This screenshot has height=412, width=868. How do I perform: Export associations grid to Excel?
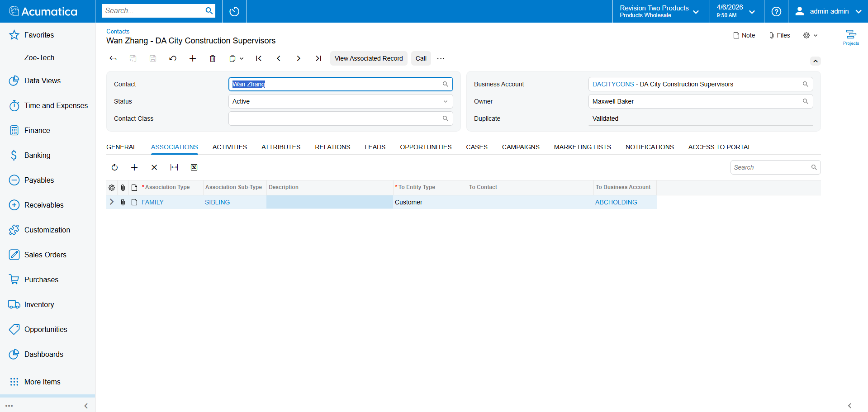point(194,167)
